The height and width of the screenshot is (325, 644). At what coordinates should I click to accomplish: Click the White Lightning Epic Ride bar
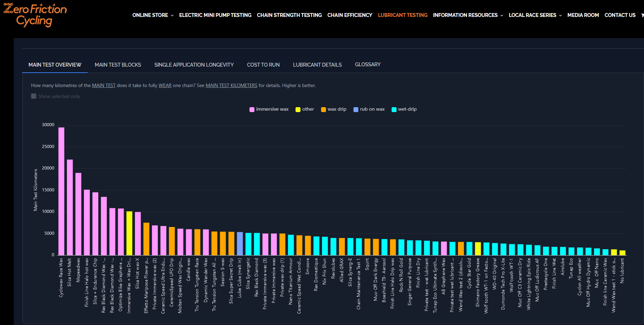(x=529, y=250)
